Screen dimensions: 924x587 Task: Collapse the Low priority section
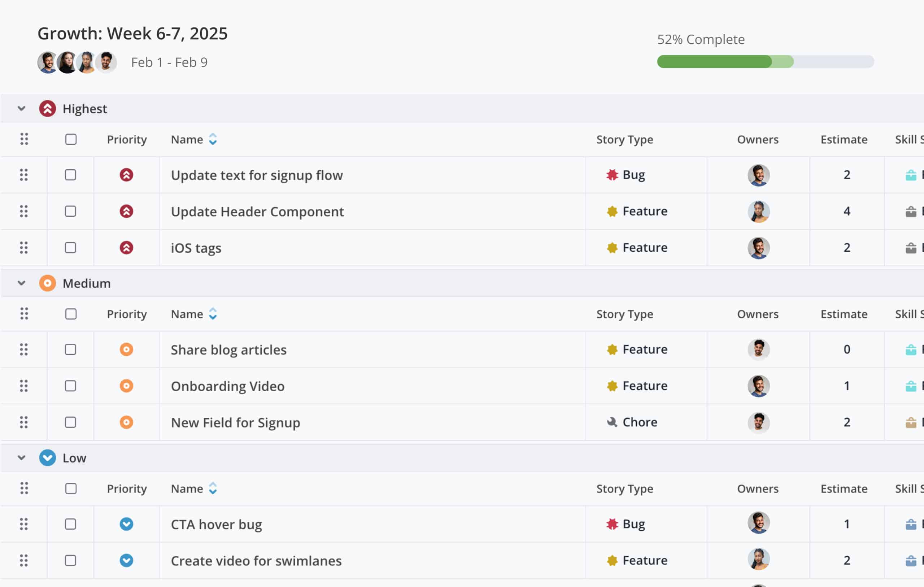(22, 458)
